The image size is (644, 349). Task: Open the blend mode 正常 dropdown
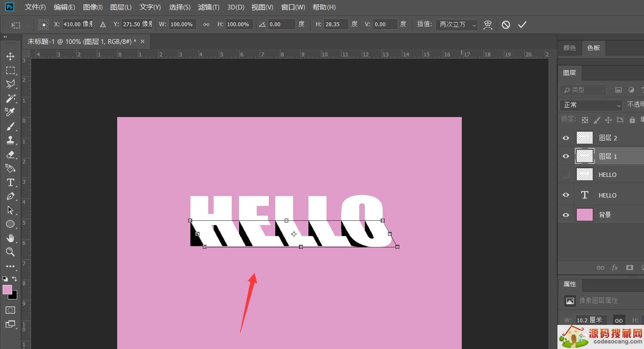pos(591,105)
